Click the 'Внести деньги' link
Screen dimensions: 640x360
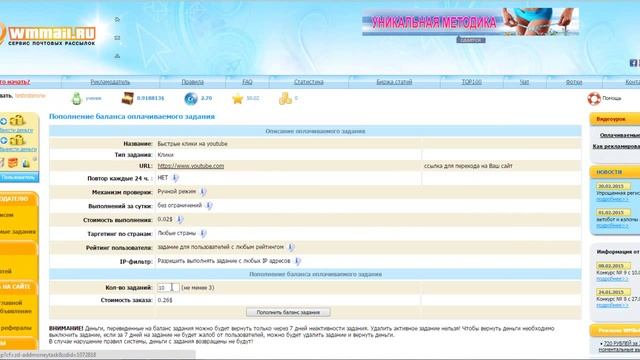pos(16,130)
